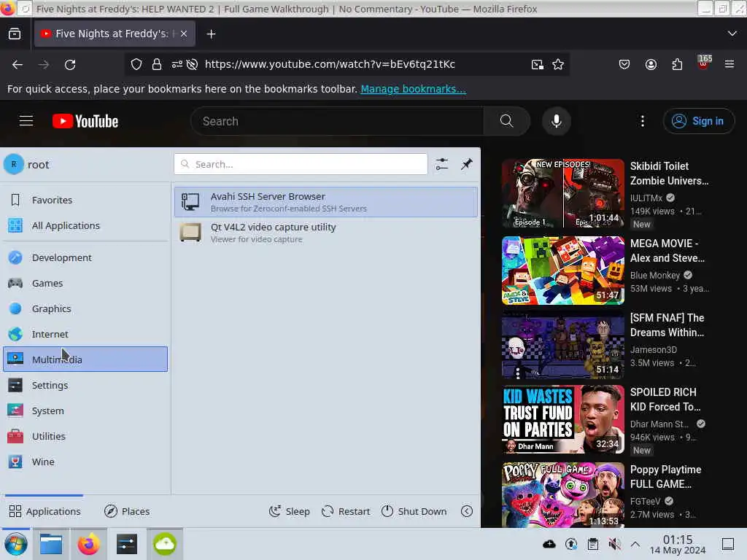
Task: Open the Pocket save icon
Action: (x=624, y=64)
